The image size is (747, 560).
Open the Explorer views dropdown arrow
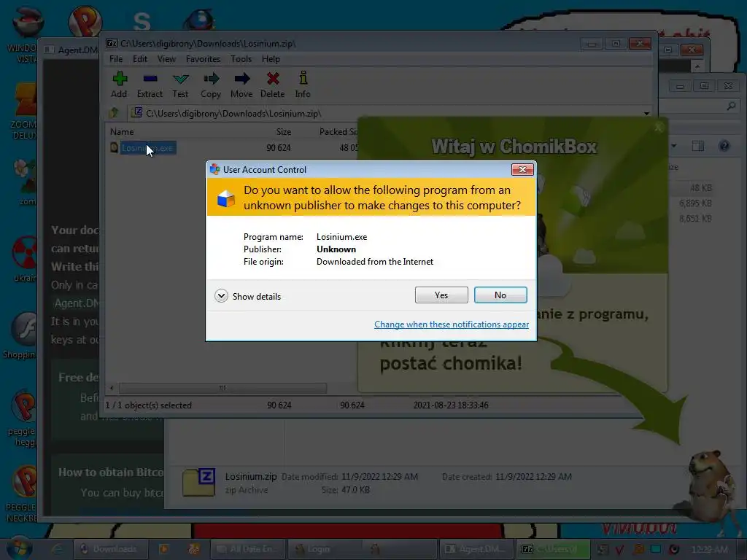tap(673, 146)
